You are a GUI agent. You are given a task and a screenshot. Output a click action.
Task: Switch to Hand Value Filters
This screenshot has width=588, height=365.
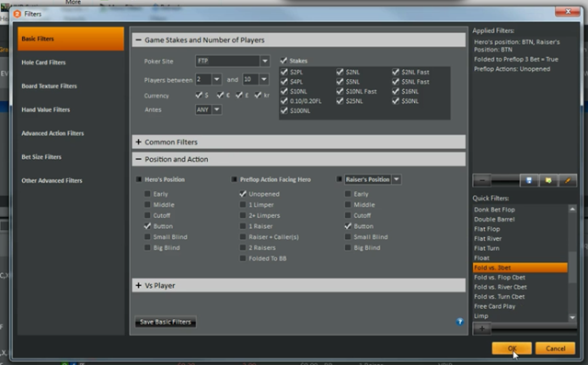coord(46,109)
